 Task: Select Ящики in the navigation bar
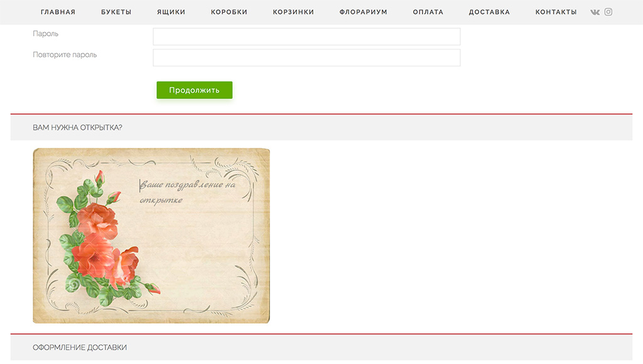click(171, 13)
